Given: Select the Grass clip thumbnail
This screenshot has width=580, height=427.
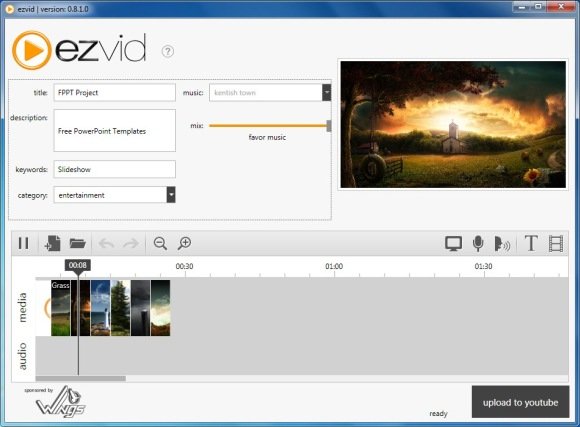Looking at the screenshot, I should point(61,308).
